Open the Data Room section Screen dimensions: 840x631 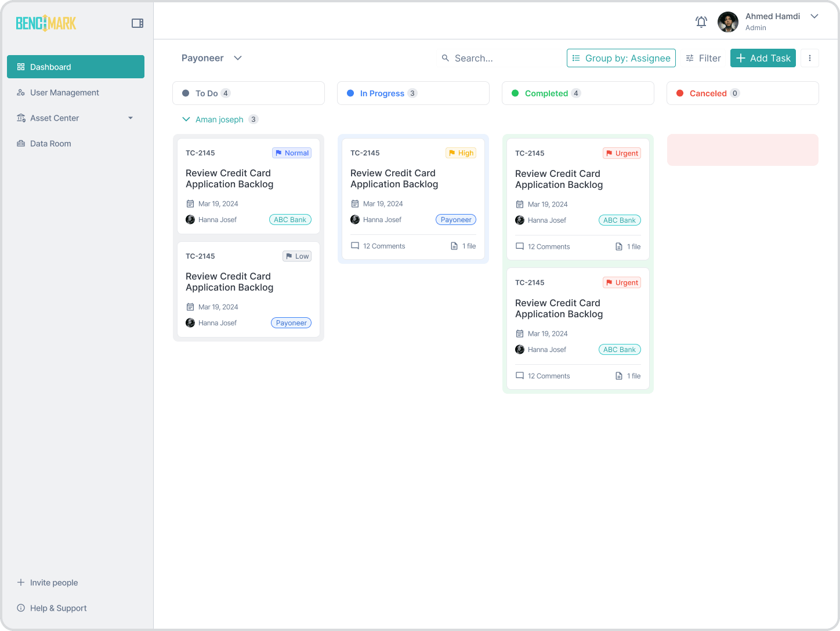(75, 143)
